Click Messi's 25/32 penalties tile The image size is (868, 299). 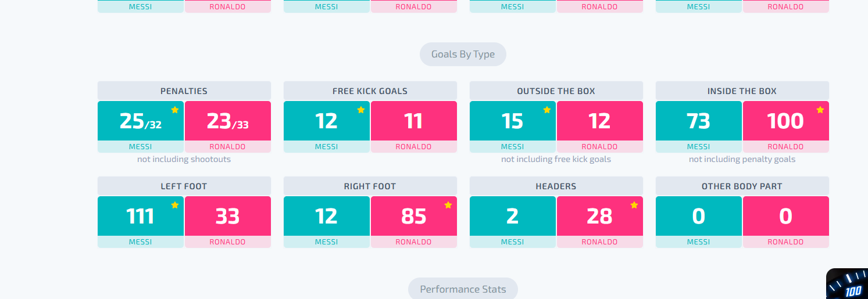141,121
